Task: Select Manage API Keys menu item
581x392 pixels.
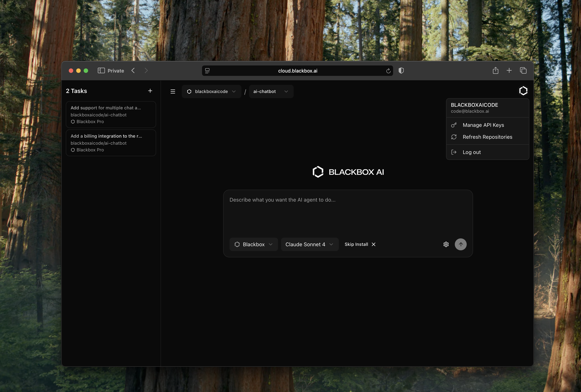Action: click(483, 125)
